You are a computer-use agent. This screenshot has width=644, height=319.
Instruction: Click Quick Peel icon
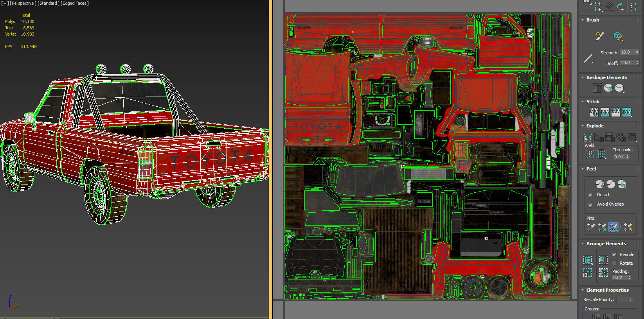[599, 184]
